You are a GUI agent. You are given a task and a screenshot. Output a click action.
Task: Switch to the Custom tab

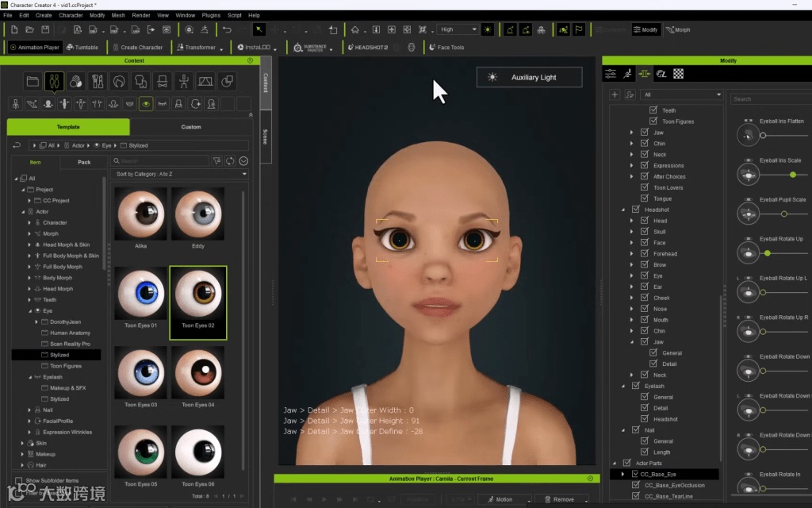coord(191,127)
